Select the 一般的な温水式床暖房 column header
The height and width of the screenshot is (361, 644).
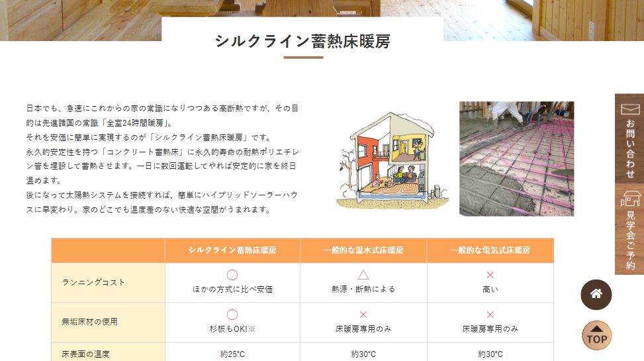pyautogui.click(x=363, y=250)
